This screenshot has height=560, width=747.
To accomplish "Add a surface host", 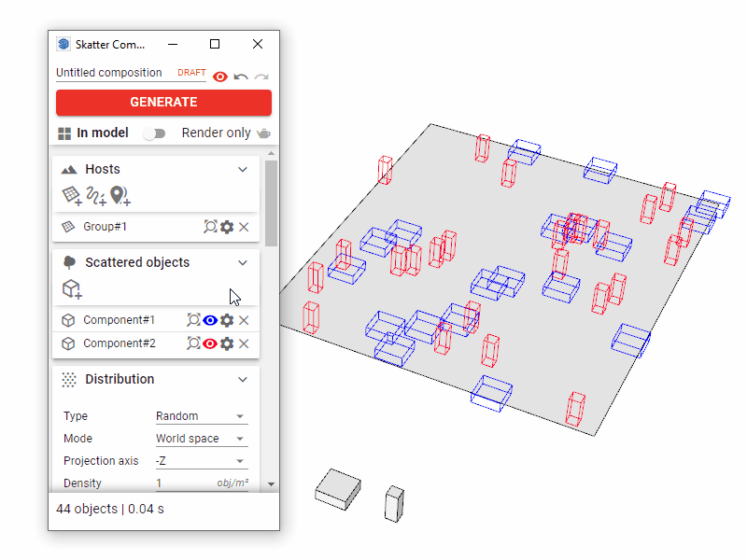I will coord(72,195).
